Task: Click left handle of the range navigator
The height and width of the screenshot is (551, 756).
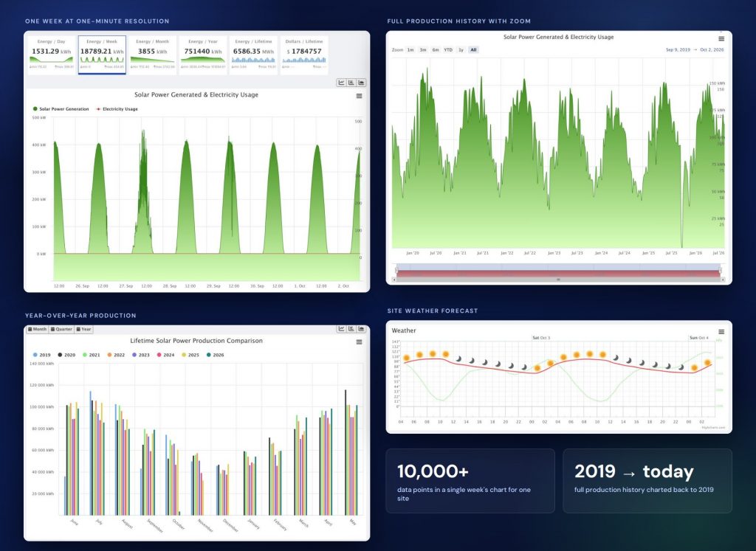Action: 396,270
